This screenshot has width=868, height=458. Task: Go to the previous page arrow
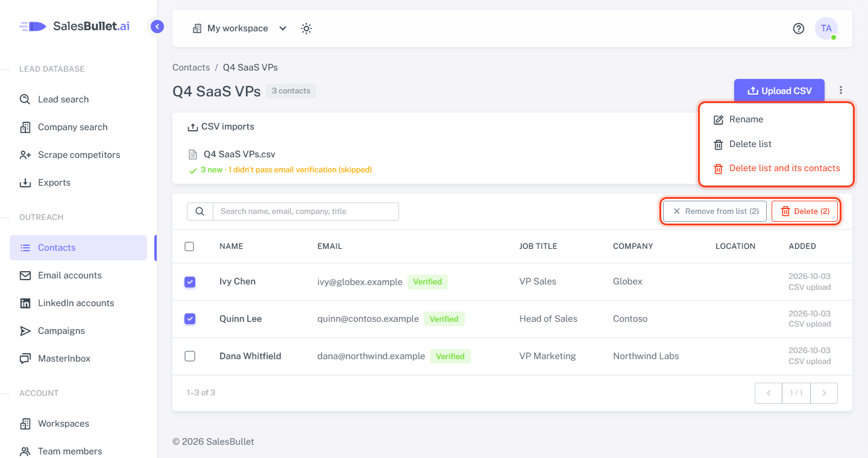click(769, 393)
